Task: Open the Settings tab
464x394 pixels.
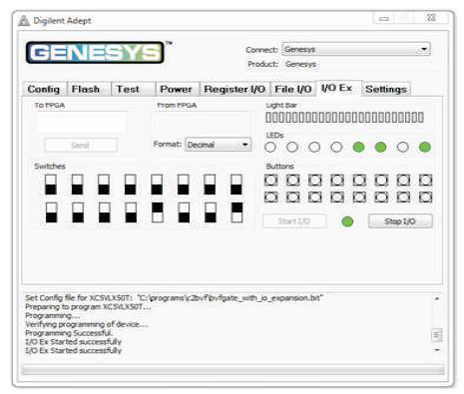Action: [386, 89]
